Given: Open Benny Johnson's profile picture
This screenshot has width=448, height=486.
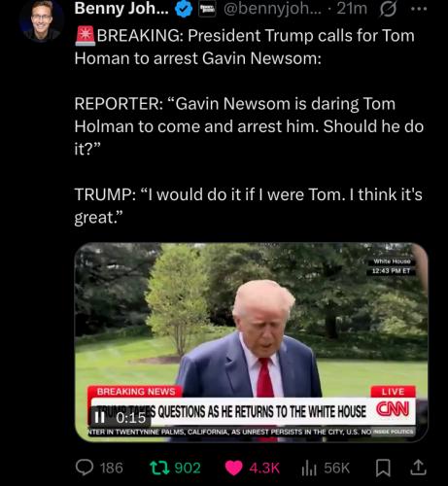Looking at the screenshot, I should tap(41, 20).
